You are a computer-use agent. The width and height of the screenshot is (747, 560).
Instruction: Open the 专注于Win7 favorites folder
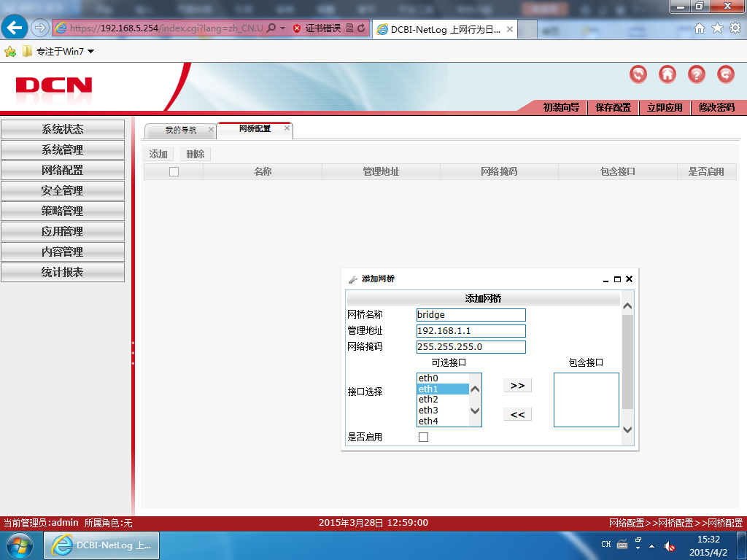58,52
